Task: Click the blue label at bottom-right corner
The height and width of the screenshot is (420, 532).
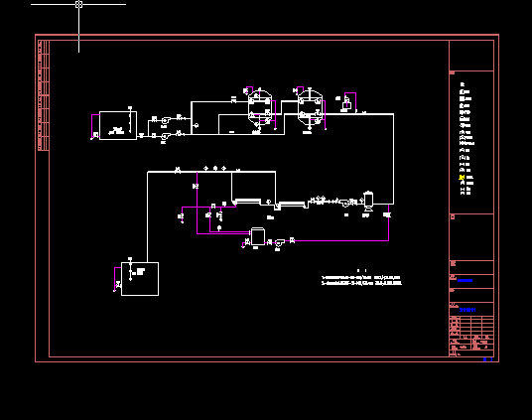Action: 488,359
